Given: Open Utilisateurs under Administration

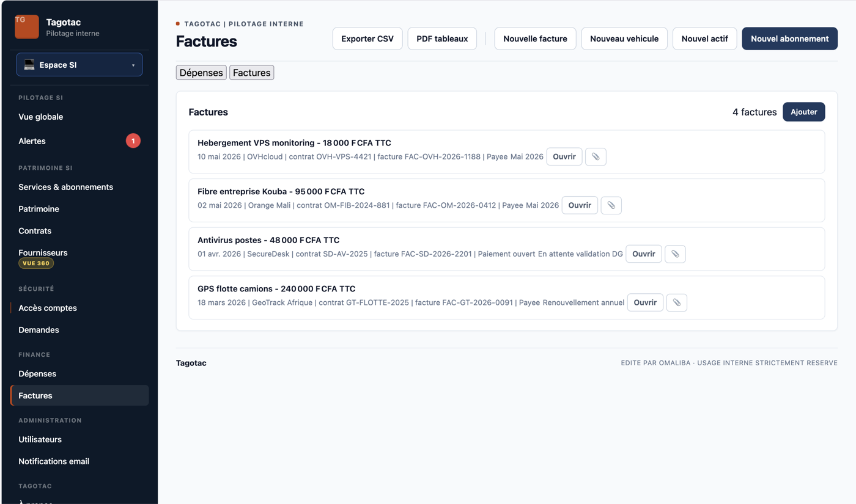Looking at the screenshot, I should pos(40,440).
